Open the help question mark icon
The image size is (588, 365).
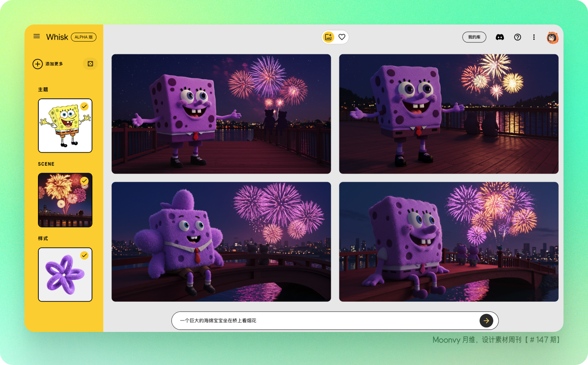click(x=518, y=37)
